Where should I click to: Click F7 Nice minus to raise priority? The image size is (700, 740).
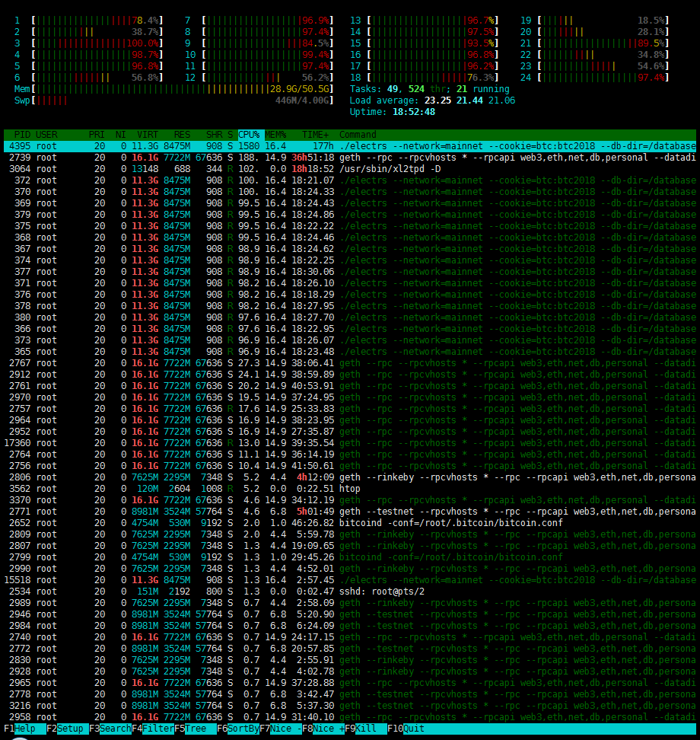click(x=280, y=729)
